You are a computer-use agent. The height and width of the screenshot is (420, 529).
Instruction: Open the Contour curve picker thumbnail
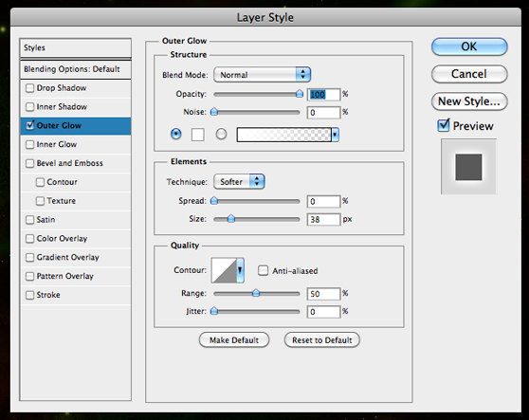(x=224, y=270)
